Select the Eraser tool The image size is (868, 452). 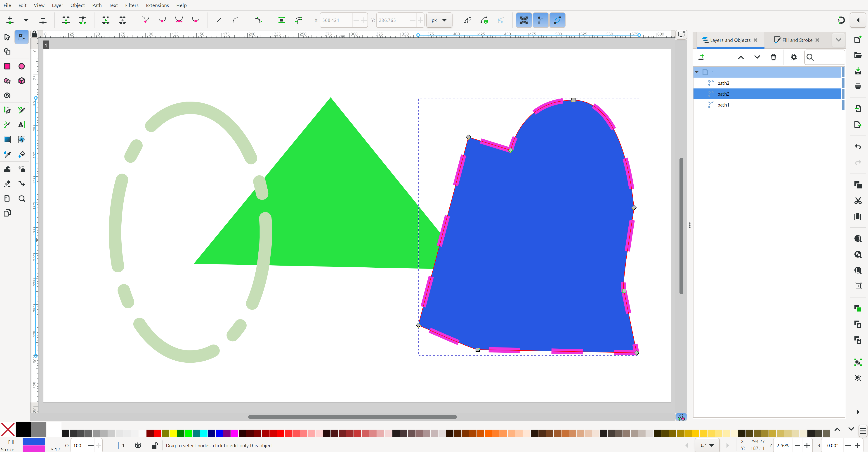[x=7, y=183]
